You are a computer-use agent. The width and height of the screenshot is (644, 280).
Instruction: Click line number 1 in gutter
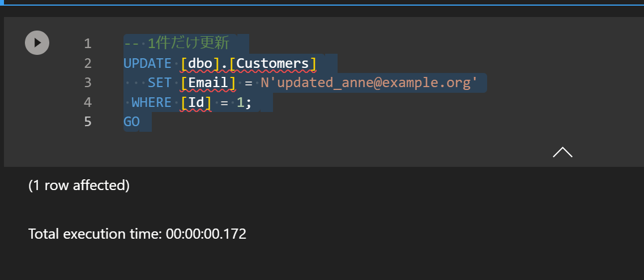(87, 44)
